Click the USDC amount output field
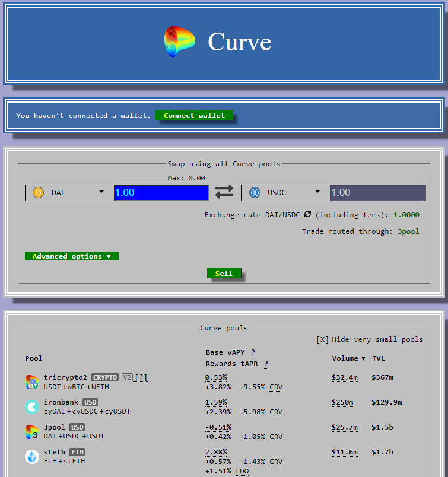 (378, 193)
